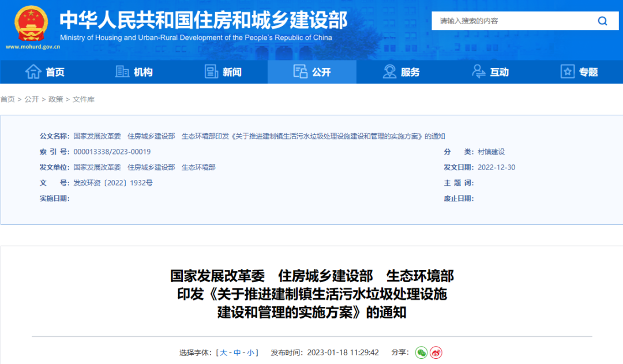Share article via Weibo icon
This screenshot has width=623, height=364.
pos(436,352)
